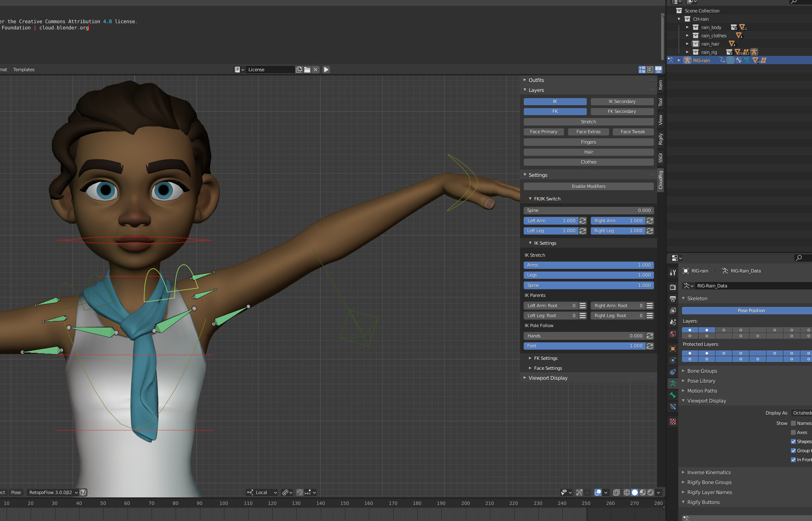The image size is (812, 521).
Task: Open the Texture properties tab icon
Action: 673,422
